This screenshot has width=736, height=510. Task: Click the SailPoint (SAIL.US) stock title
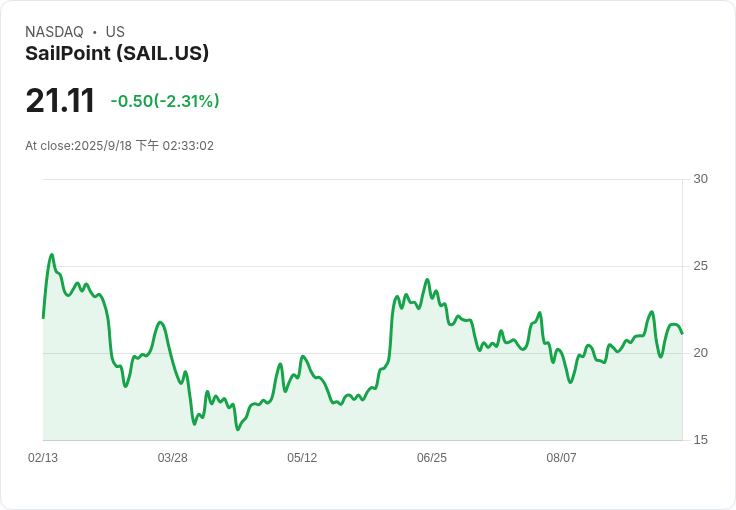point(117,53)
